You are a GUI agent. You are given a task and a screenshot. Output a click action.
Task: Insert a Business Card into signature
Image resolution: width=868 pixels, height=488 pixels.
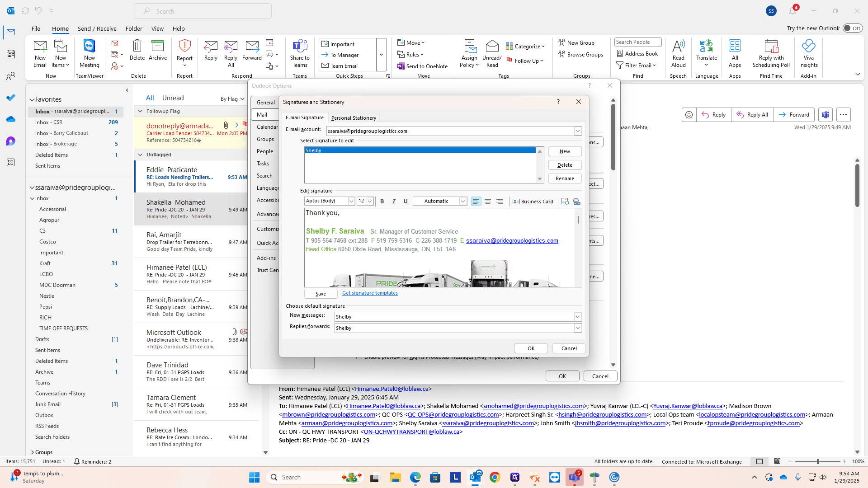[x=533, y=202]
